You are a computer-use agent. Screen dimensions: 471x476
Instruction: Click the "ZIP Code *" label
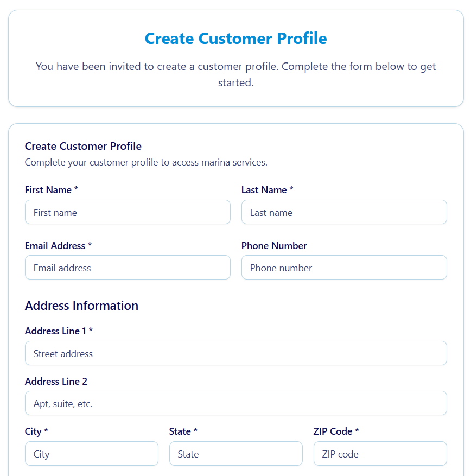pos(336,431)
